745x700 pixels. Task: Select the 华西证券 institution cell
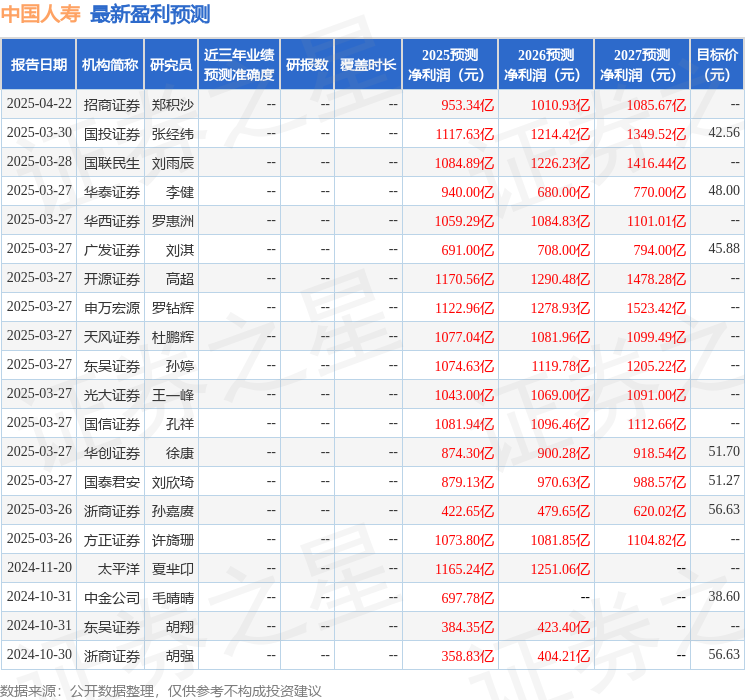pyautogui.click(x=112, y=221)
